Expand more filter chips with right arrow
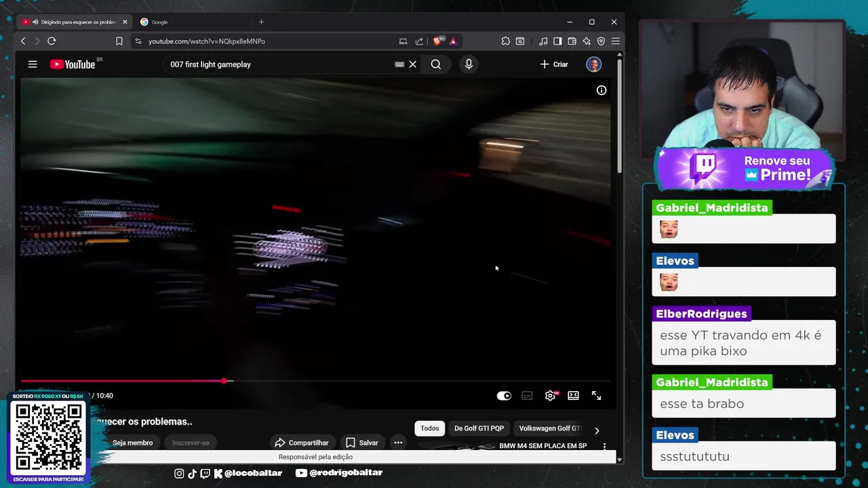Screen dimensions: 868x488 [597, 430]
